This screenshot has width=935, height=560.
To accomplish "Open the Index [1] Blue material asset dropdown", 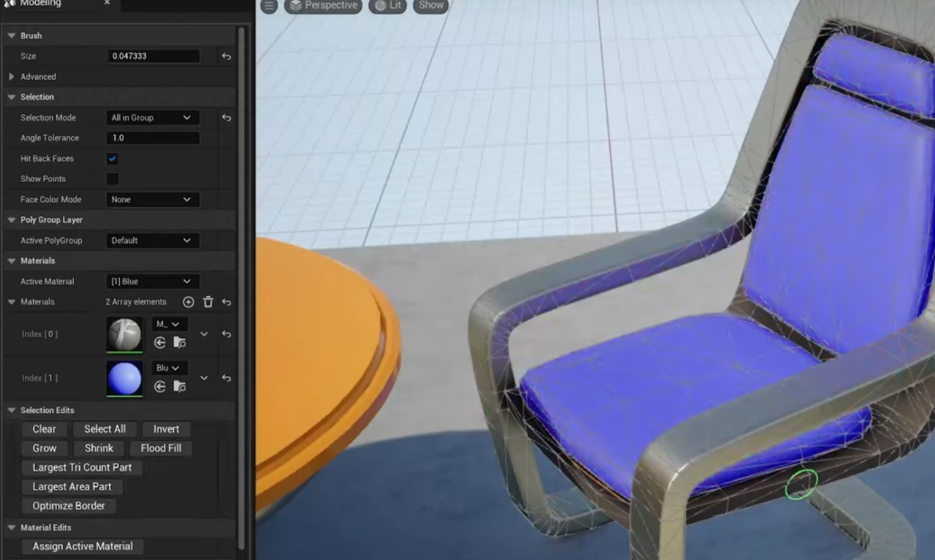I will [x=169, y=368].
